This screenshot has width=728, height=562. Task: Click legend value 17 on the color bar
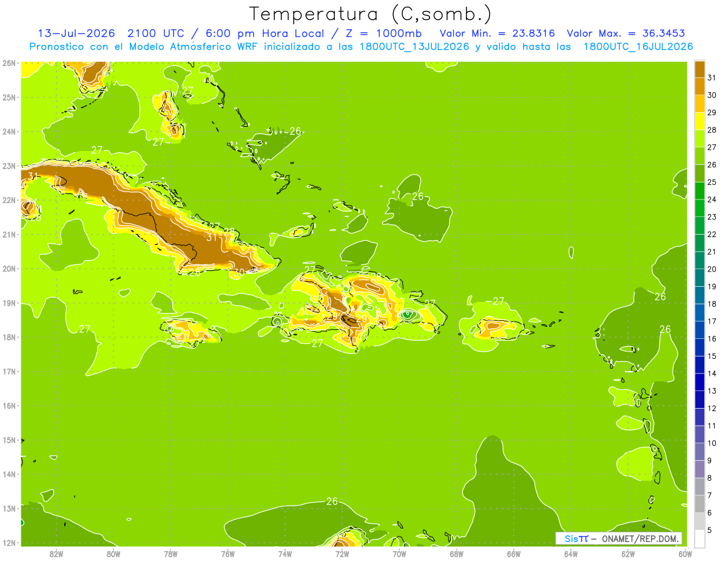pyautogui.click(x=712, y=321)
